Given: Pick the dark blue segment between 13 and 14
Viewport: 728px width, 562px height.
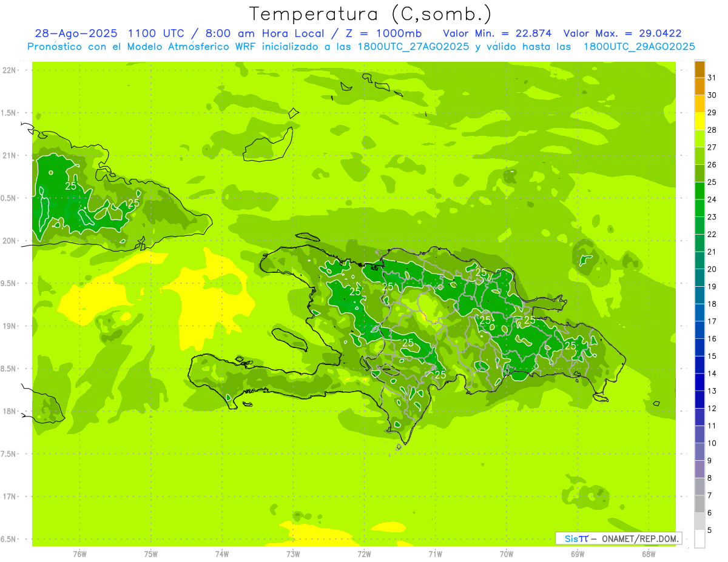Looking at the screenshot, I should [x=699, y=383].
